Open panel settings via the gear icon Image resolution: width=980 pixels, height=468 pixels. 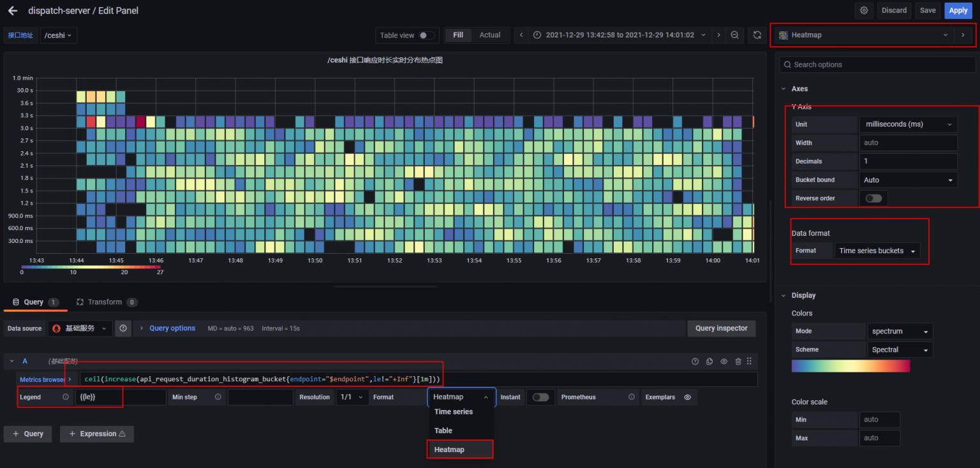pos(864,10)
